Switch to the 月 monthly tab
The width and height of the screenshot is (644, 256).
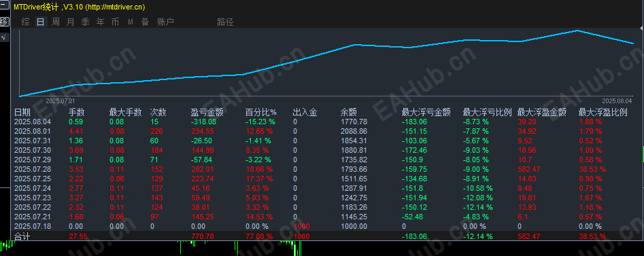tap(70, 22)
